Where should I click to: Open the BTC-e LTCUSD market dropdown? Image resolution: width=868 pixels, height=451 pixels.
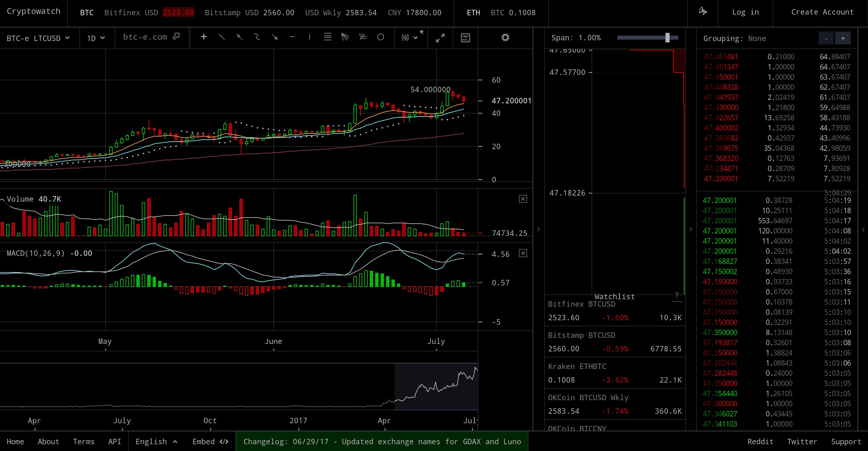[38, 38]
